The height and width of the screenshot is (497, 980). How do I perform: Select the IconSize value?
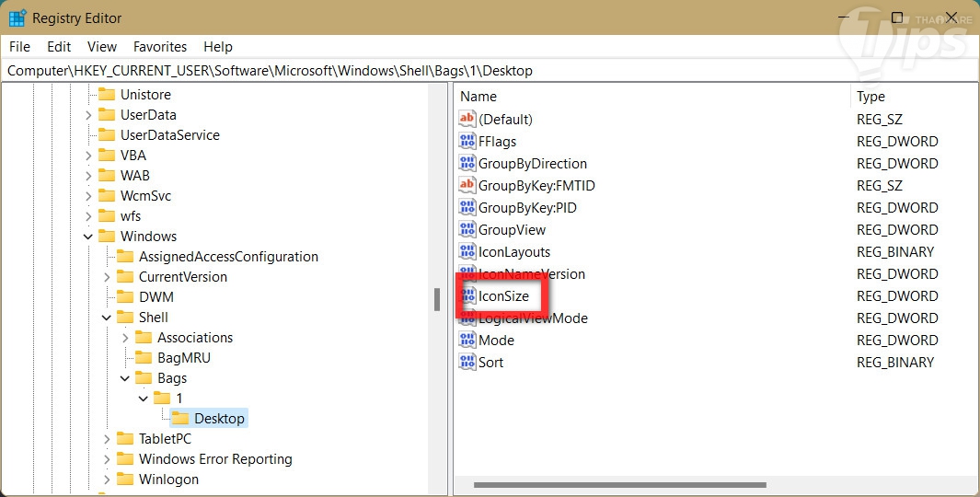503,295
